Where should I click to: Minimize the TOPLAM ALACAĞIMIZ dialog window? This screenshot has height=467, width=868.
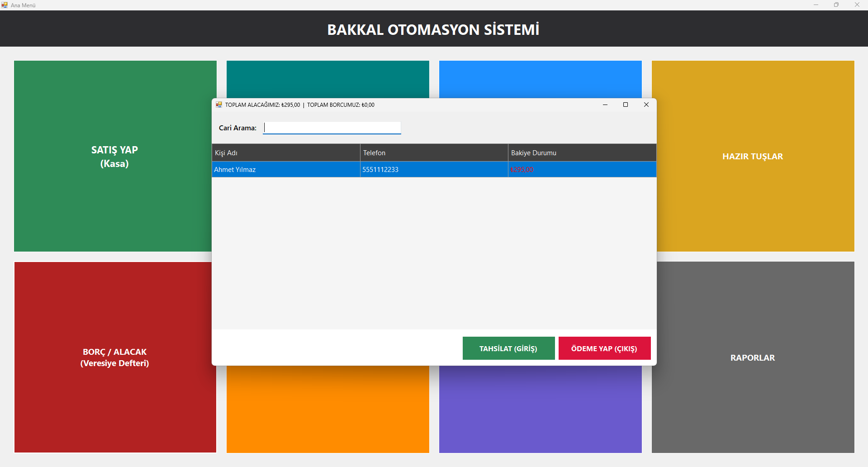(605, 105)
